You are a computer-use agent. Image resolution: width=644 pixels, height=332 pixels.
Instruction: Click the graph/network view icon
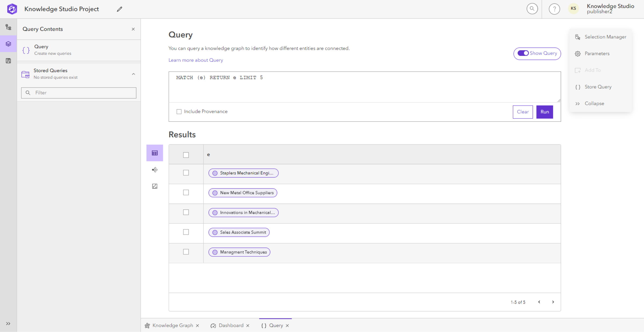click(x=155, y=169)
